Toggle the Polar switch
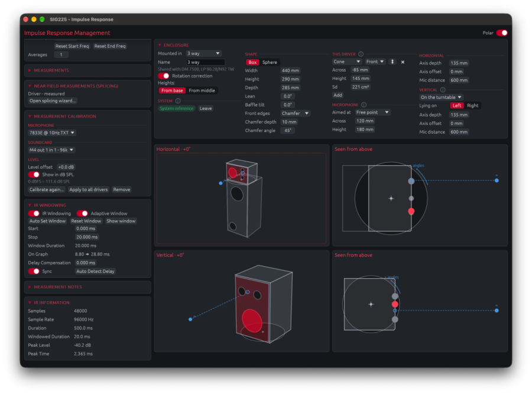532x394 pixels. (502, 33)
